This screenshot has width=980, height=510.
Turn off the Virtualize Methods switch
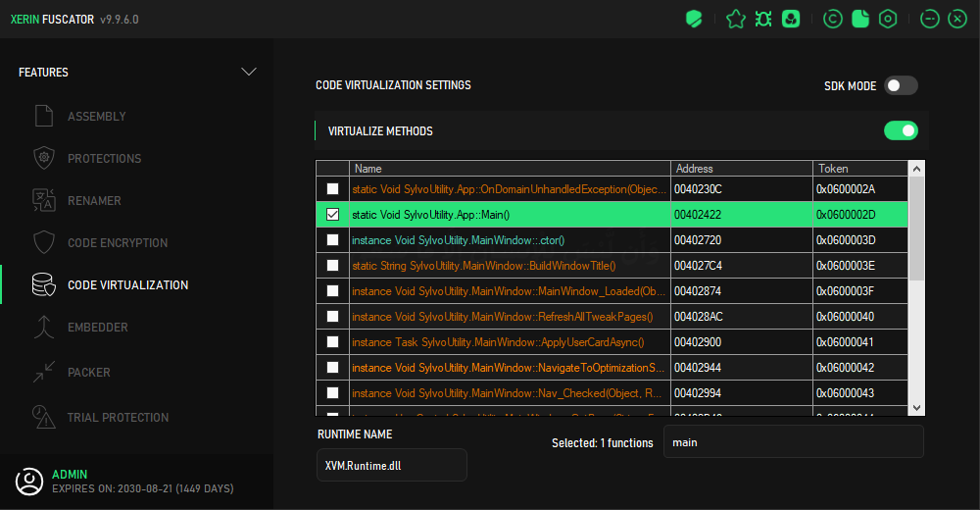(x=901, y=130)
